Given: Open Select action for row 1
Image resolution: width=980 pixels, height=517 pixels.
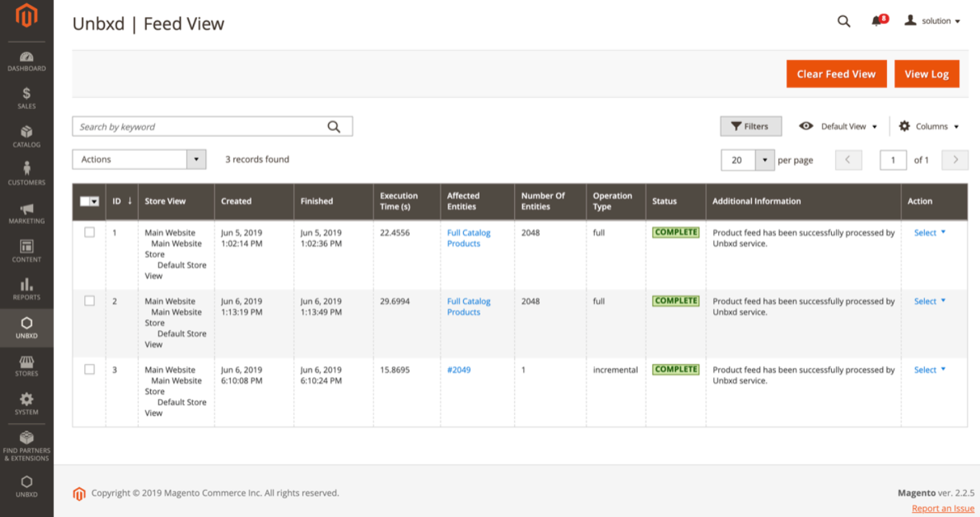Looking at the screenshot, I should click(x=930, y=233).
